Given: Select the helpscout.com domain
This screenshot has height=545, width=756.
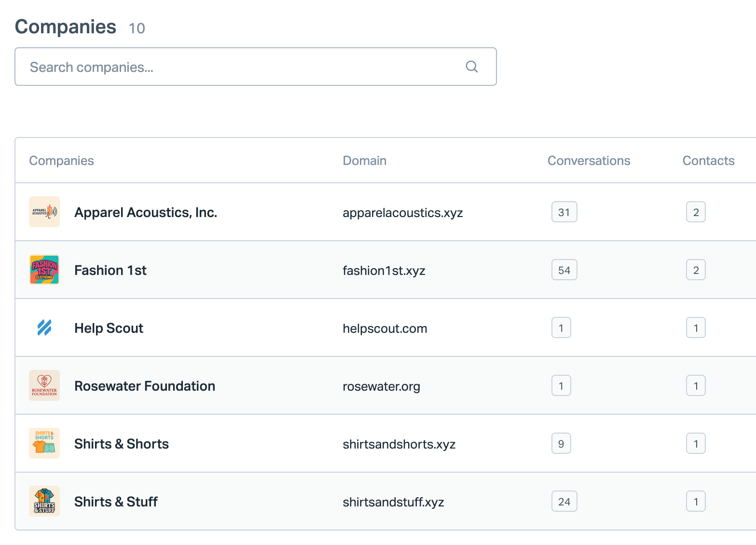Looking at the screenshot, I should 385,328.
